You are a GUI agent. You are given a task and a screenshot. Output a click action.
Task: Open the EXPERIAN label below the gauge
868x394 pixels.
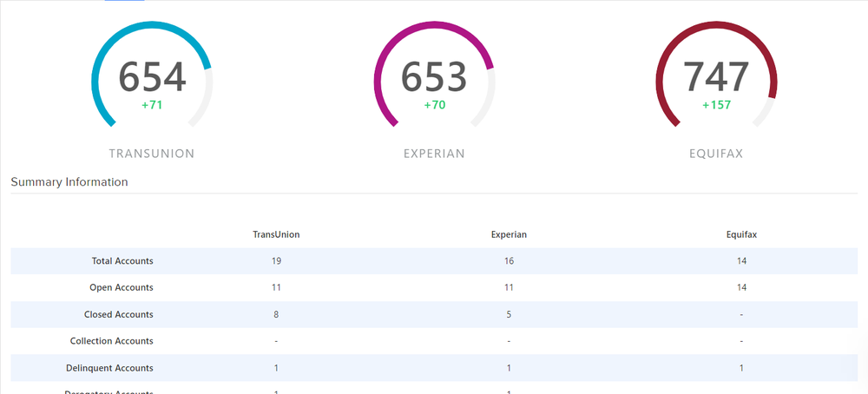coord(434,154)
